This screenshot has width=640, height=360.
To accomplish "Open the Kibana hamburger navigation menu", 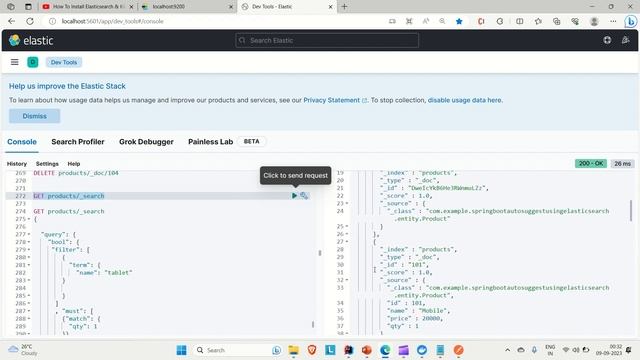I will [x=15, y=62].
